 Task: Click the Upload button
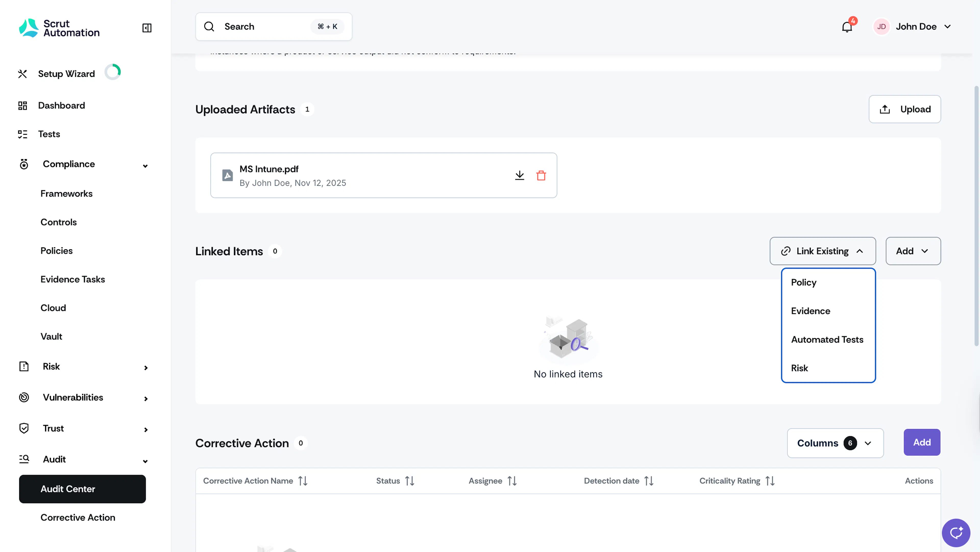[x=905, y=109]
